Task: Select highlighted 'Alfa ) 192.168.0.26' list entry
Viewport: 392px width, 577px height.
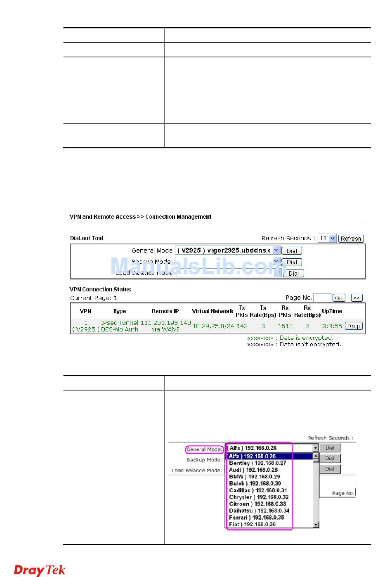Action: tap(270, 456)
